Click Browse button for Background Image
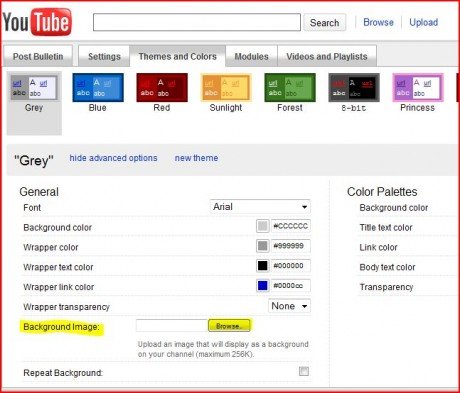 tap(229, 326)
